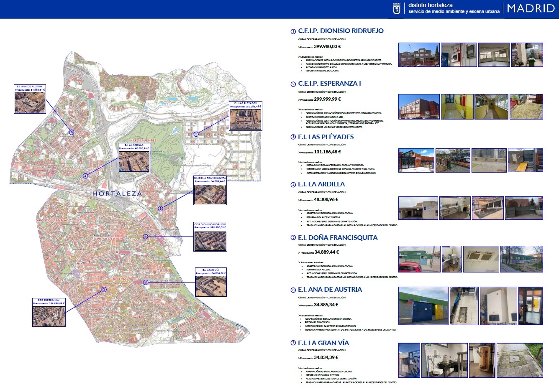Viewport: 559px width, 392px height.
Task: Click the E.I. Gran Vía aerial photo on the map
Action: 211,286
